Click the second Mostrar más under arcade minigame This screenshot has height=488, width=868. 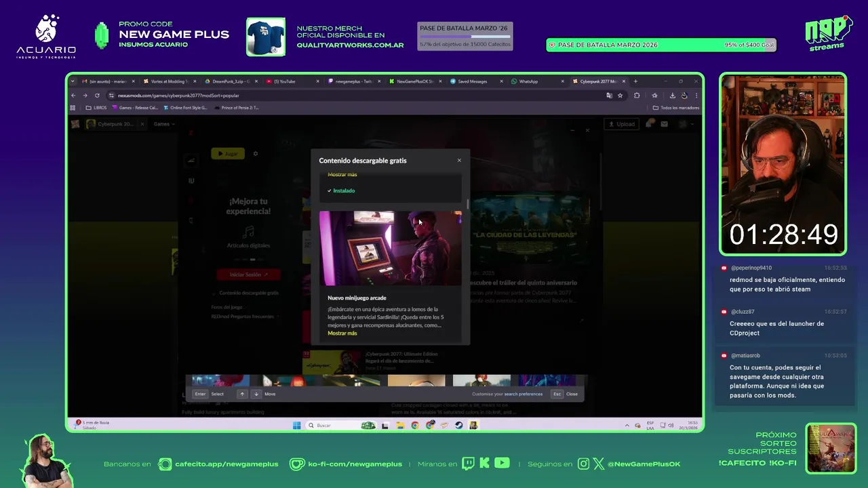pyautogui.click(x=342, y=333)
